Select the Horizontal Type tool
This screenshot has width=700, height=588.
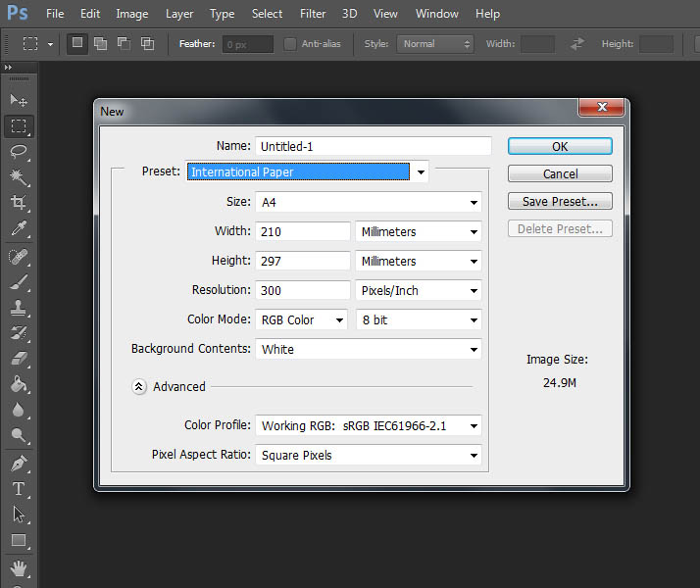click(19, 489)
